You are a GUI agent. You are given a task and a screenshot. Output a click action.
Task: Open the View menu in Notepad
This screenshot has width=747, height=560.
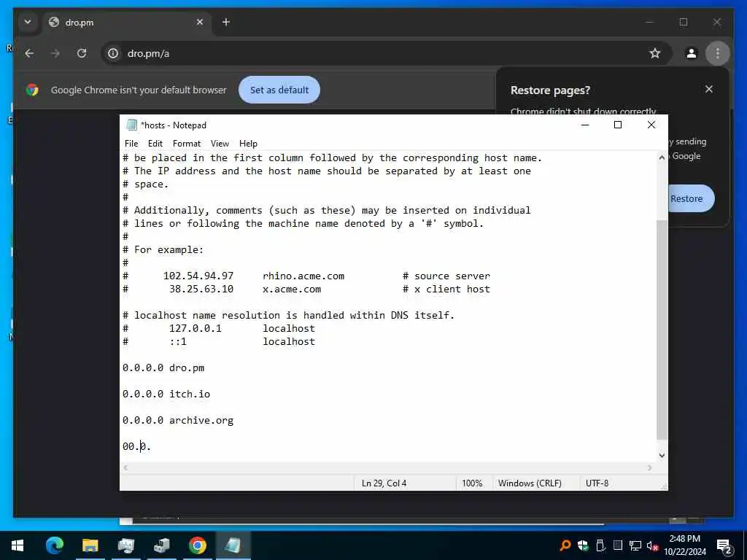point(220,144)
